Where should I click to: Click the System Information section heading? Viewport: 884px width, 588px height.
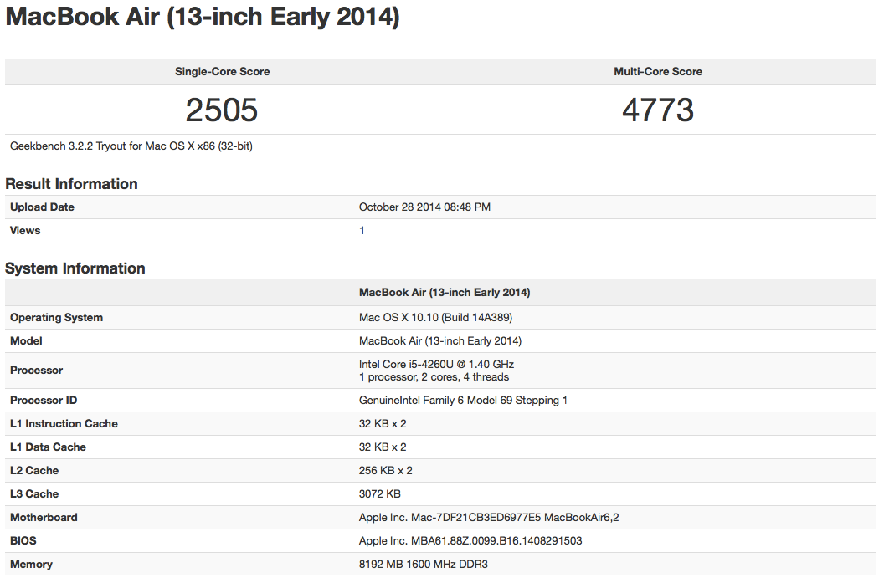click(75, 268)
